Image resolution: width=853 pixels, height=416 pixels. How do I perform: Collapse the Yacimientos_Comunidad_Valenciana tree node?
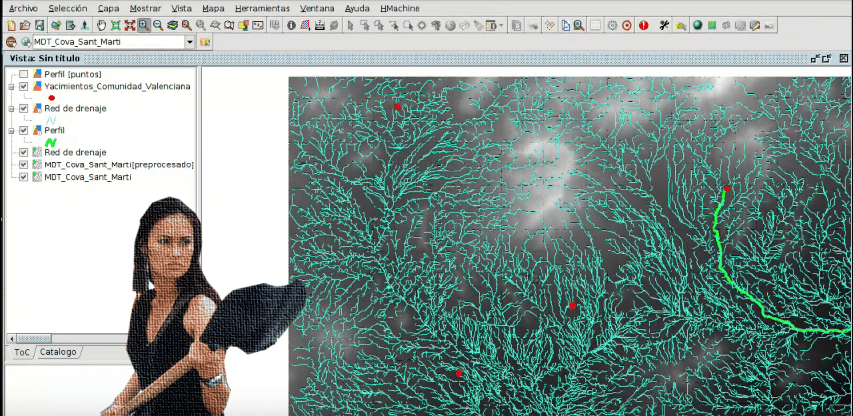(x=10, y=87)
